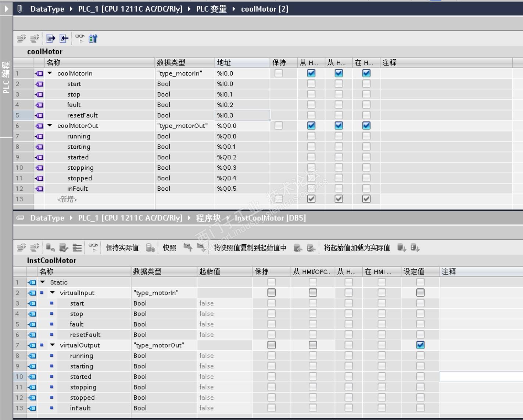The width and height of the screenshot is (523, 420).
Task: Toggle 保持 checkbox for virtualInput
Action: [272, 293]
